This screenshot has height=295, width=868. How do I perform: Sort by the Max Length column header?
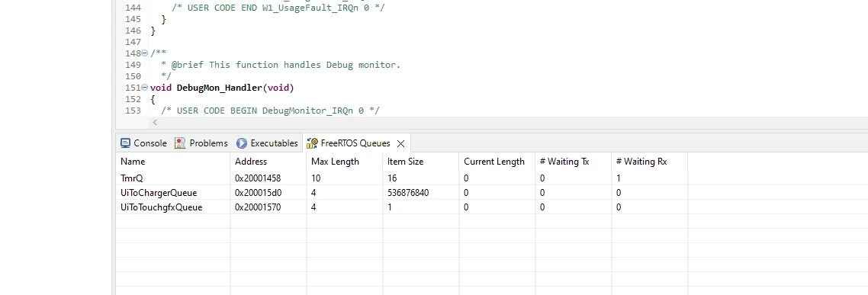344,162
